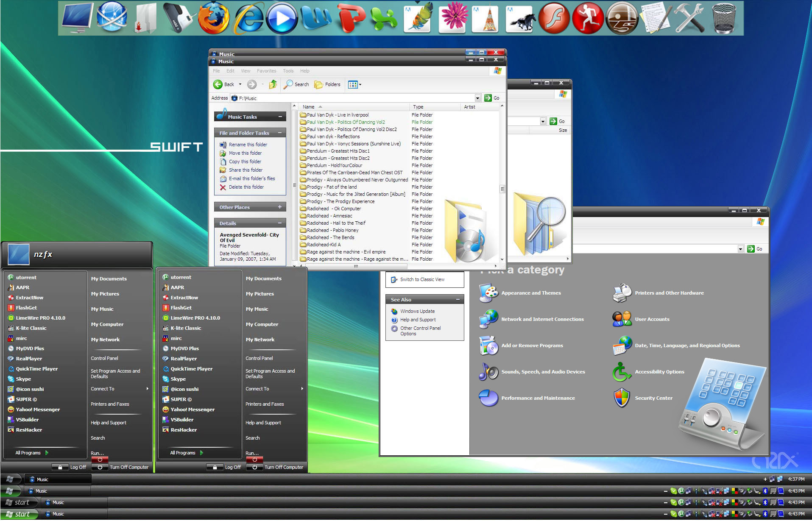Open the File menu in Music window
Screen dimensions: 812x521
[216, 71]
